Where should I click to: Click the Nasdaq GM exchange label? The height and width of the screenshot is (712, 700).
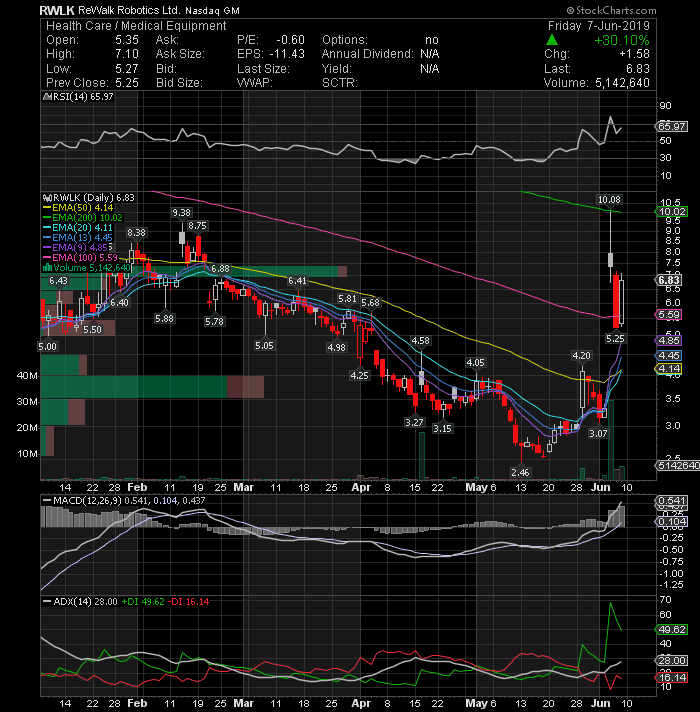click(212, 10)
